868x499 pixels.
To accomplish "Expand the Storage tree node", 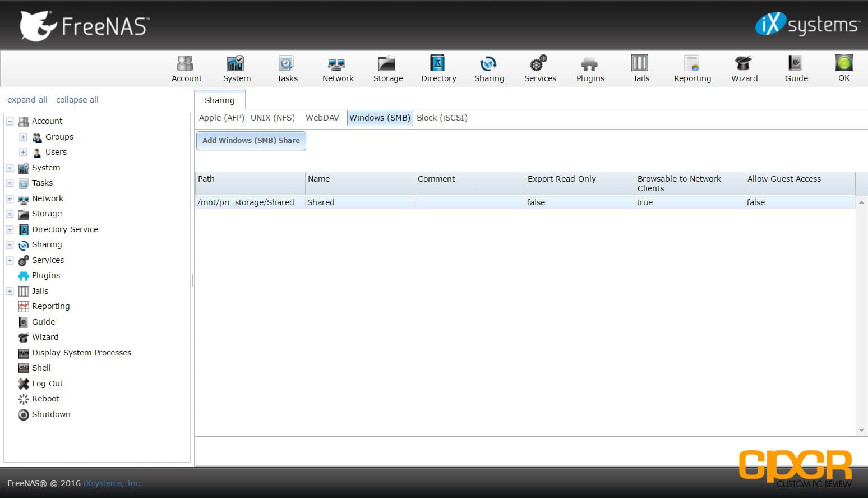I will 10,214.
